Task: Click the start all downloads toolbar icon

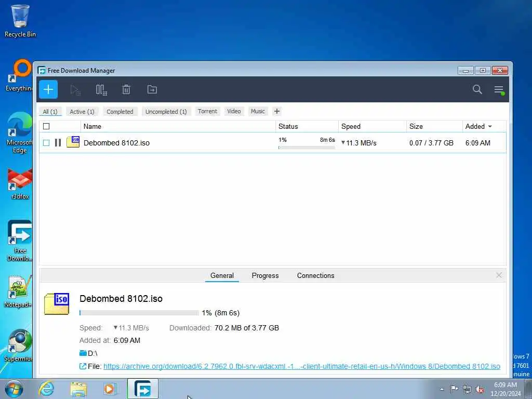Action: (75, 90)
